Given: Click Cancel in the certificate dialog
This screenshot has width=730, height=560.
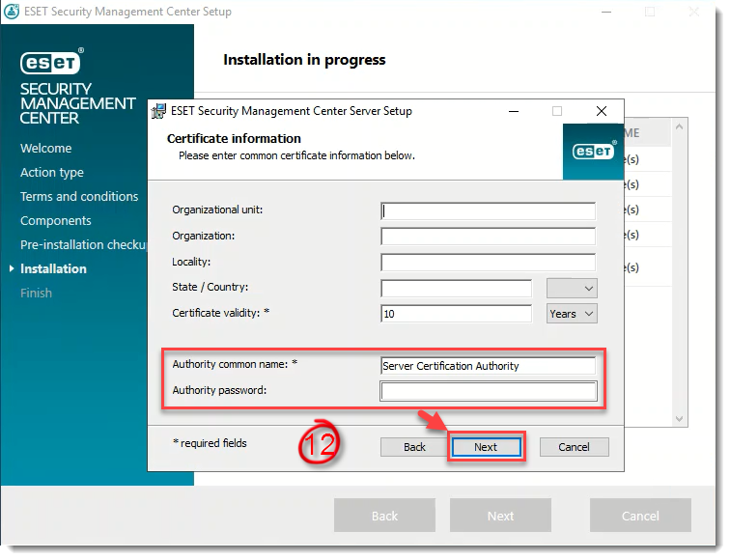Looking at the screenshot, I should pyautogui.click(x=574, y=447).
